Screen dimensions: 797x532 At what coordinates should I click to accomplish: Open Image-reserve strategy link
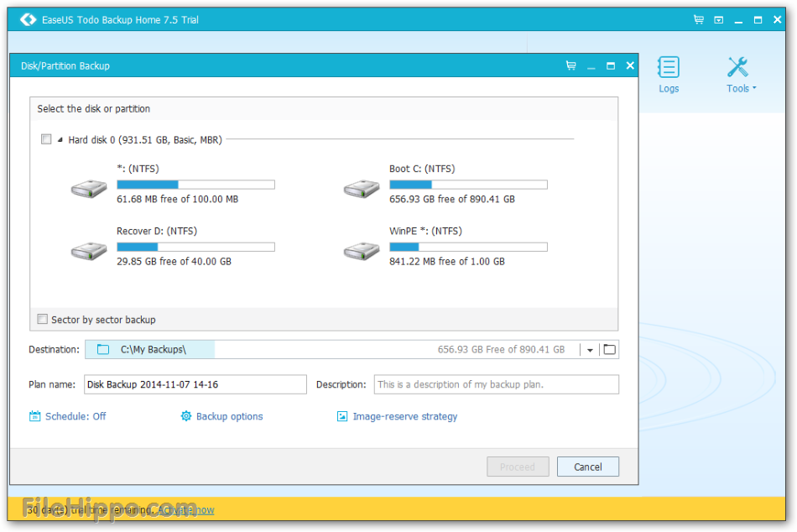(405, 416)
